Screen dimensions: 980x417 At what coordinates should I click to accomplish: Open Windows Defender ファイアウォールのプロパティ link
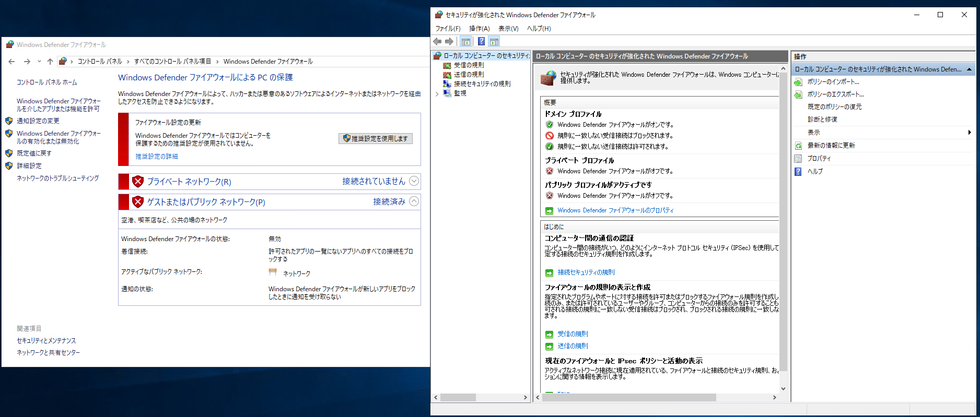[615, 210]
